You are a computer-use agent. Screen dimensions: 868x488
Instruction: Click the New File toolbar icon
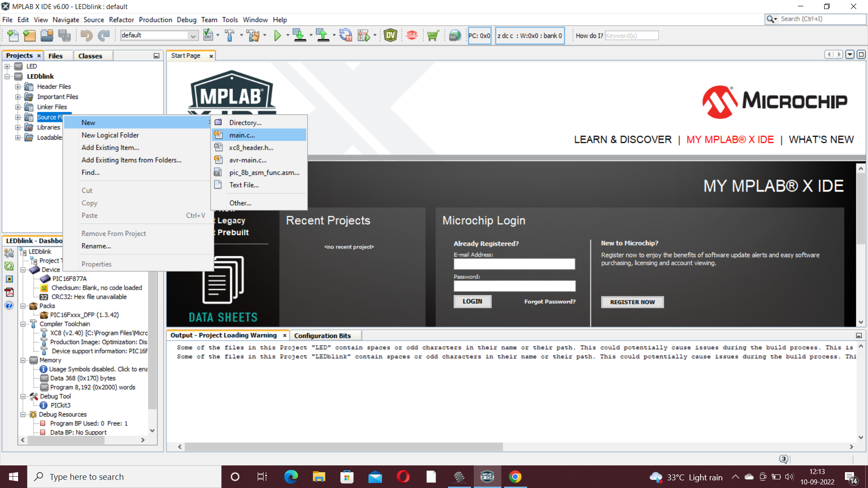(x=13, y=35)
